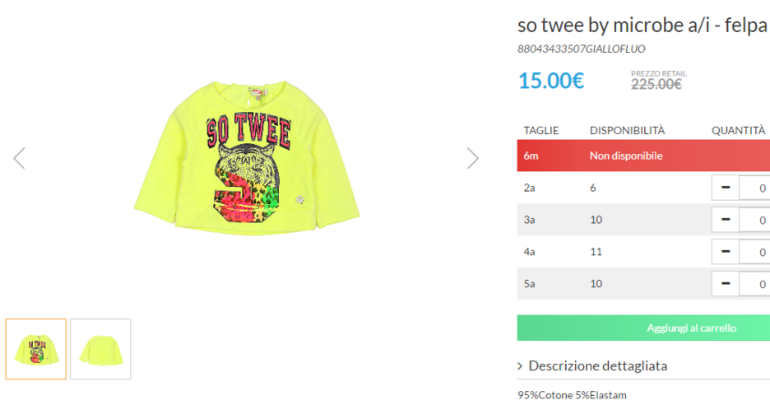Screen dimensions: 770x414
Task: Go to previous product image arrow
Action: tap(19, 158)
